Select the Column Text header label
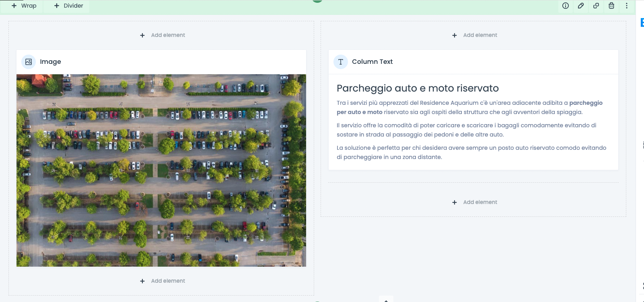Viewport: 644px width, 302px height. click(372, 62)
